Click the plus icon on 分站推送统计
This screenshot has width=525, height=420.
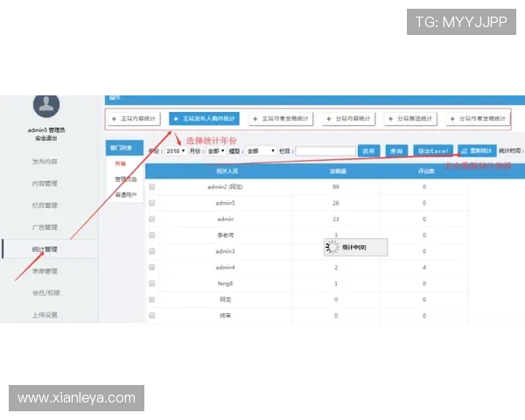[391, 118]
